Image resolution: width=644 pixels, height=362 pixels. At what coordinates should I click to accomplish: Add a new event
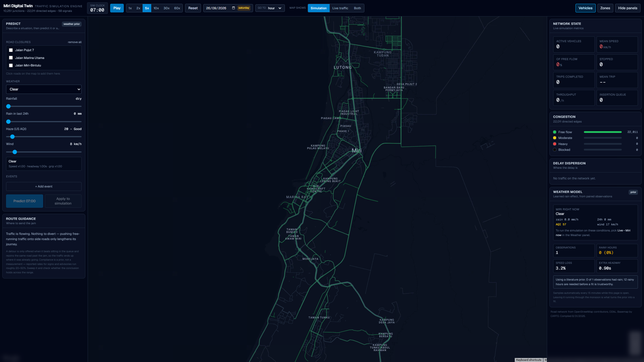pos(44,186)
